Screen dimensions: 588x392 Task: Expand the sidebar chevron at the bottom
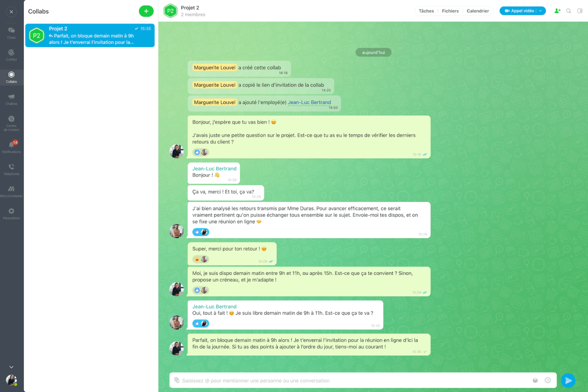coord(11,367)
